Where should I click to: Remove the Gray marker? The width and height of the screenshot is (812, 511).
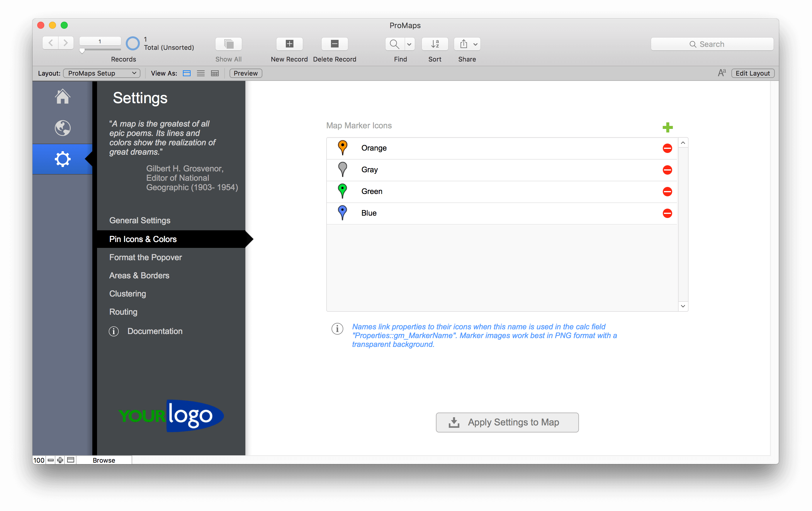tap(667, 170)
